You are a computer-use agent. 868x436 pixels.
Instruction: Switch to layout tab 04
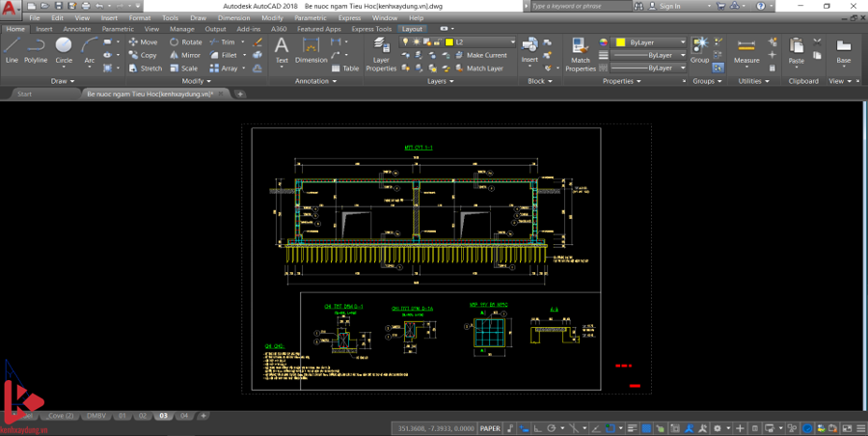[184, 416]
